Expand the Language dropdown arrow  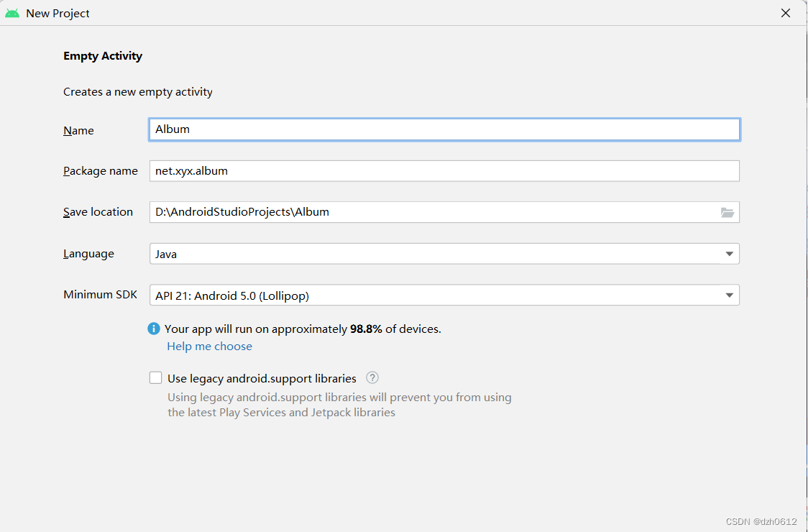point(729,254)
